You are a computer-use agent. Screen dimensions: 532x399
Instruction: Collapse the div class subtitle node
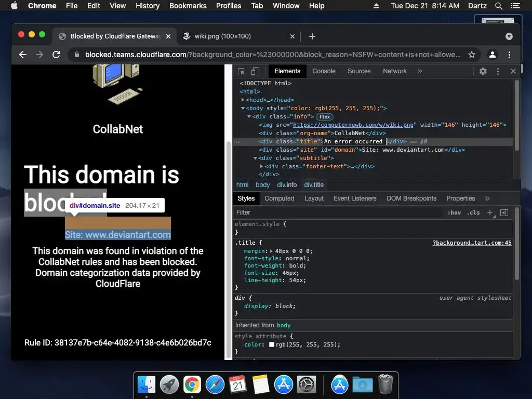(255, 158)
